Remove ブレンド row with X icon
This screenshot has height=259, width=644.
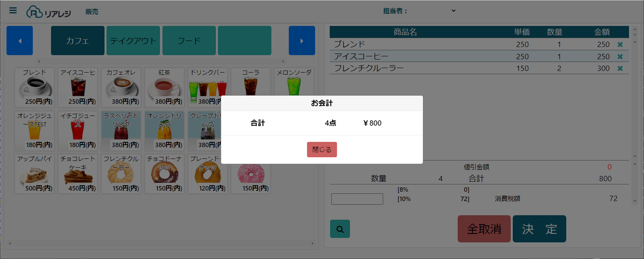[620, 45]
